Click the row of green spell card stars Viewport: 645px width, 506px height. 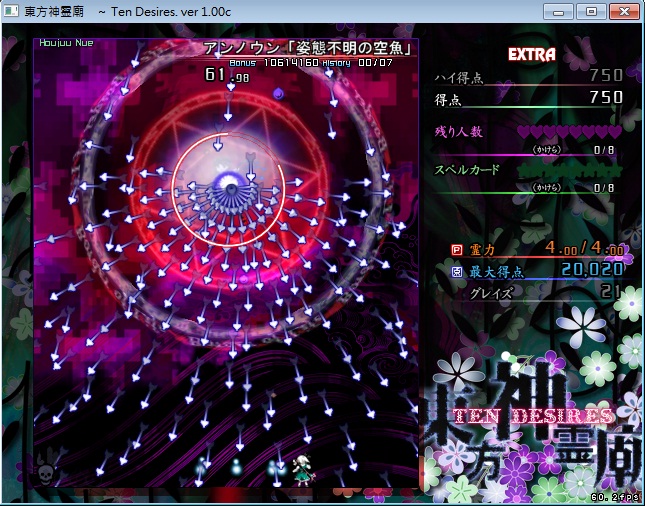[x=570, y=170]
